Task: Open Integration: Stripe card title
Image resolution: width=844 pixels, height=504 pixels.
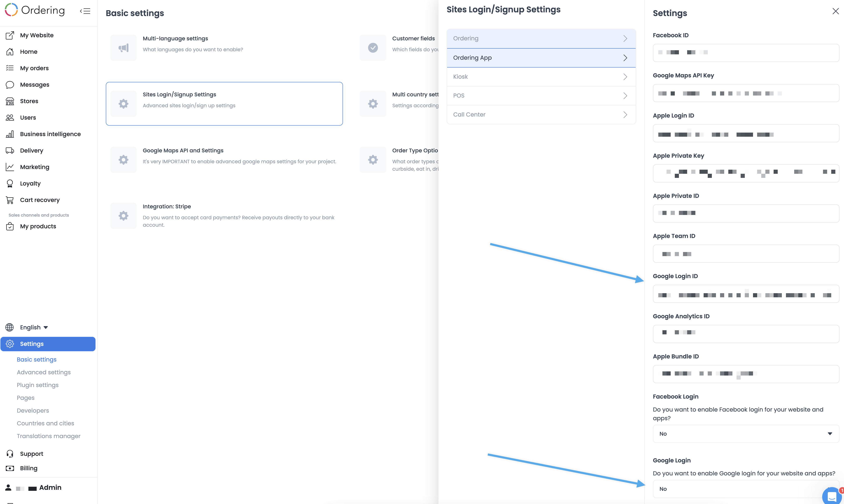Action: coord(167,206)
